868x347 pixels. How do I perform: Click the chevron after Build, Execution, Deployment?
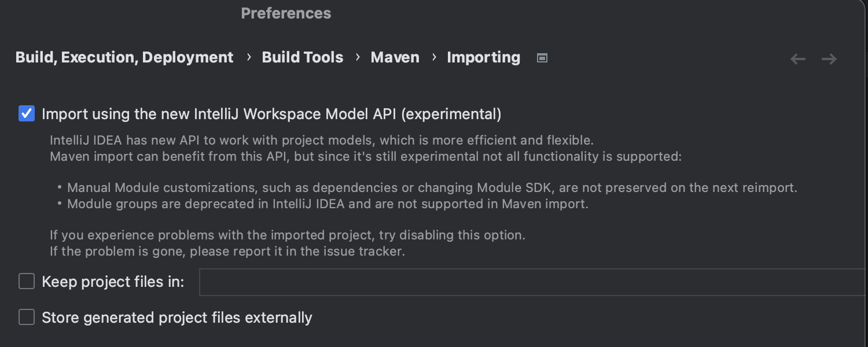(x=249, y=57)
